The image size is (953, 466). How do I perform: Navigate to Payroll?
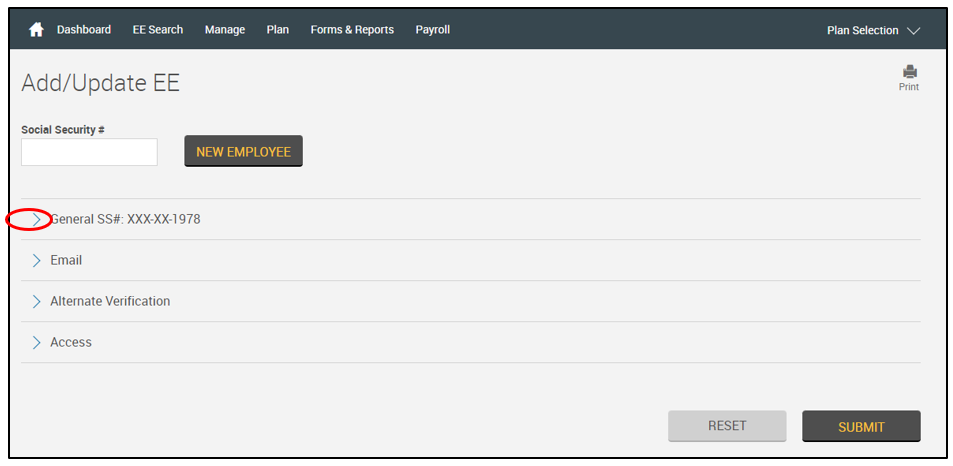433,30
